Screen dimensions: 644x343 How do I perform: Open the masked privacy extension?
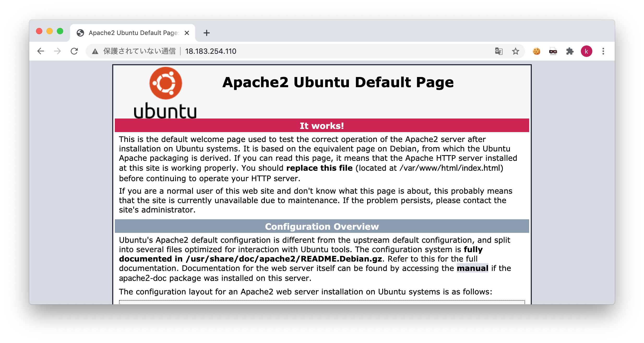[x=553, y=51]
